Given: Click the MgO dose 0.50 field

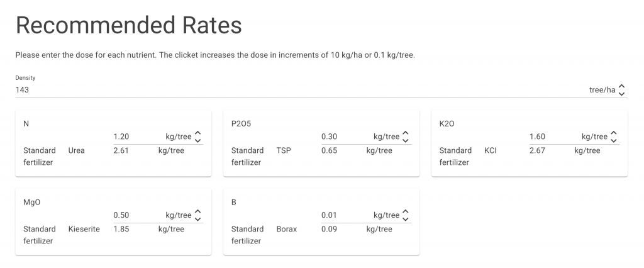Looking at the screenshot, I should point(135,215).
